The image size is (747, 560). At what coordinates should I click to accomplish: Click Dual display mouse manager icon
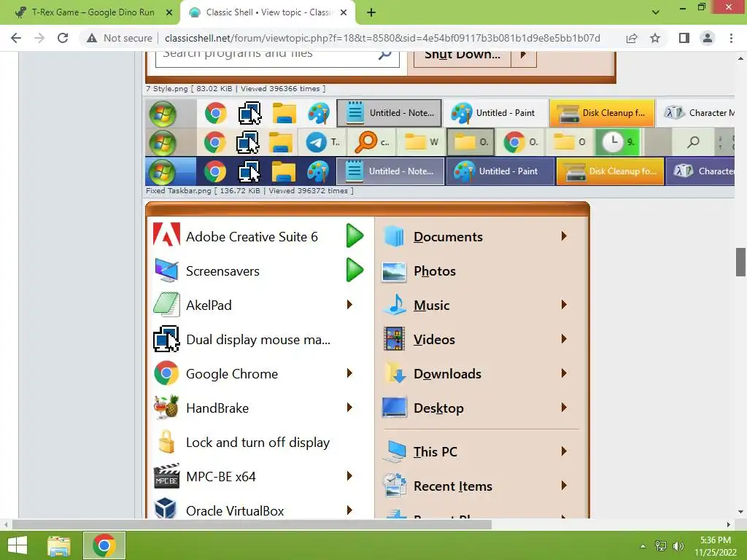166,339
